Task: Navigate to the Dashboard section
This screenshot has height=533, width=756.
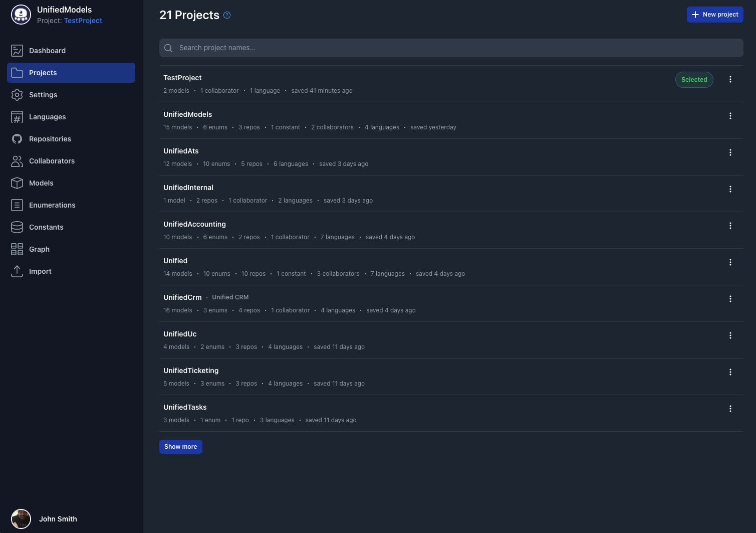Action: coord(48,51)
